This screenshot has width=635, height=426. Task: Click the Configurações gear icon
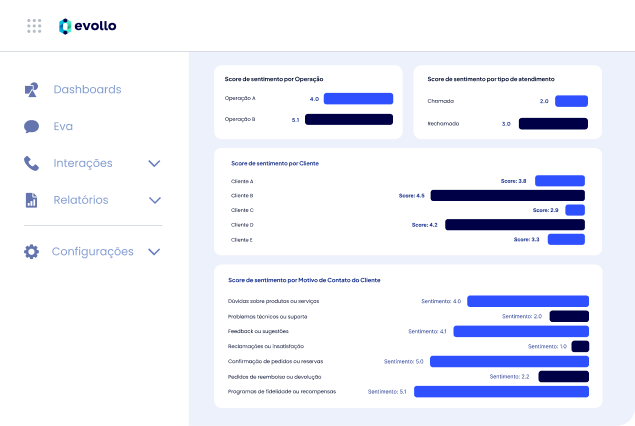point(32,252)
